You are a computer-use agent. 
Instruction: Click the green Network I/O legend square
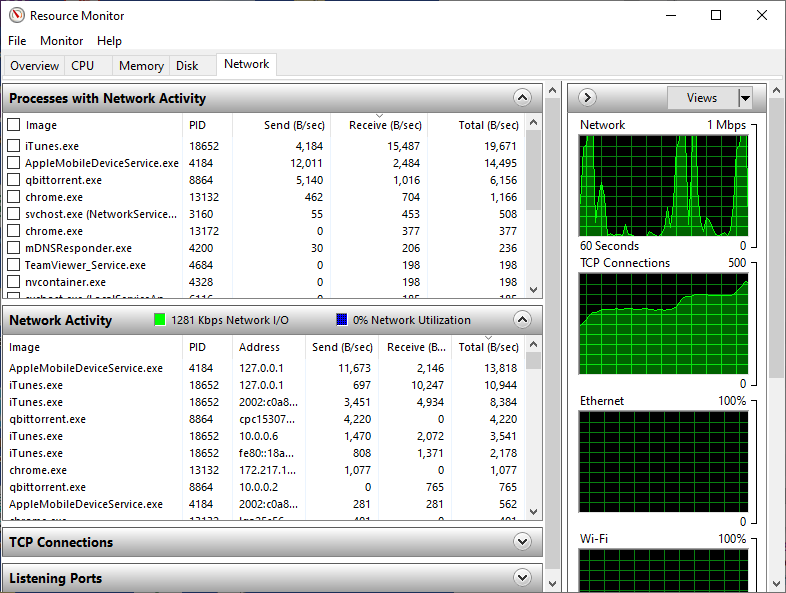pos(159,320)
